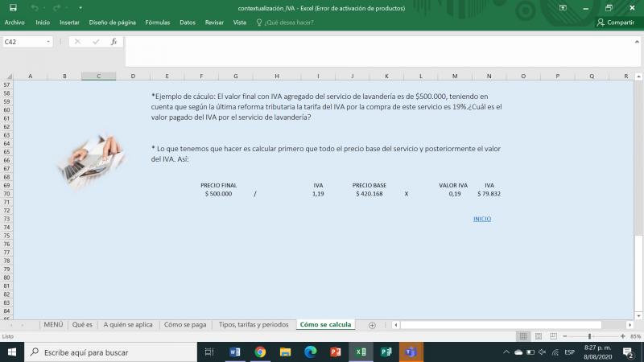Click the Cancel X icon in formula bar
Image resolution: width=644 pixels, height=362 pixels.
point(77,42)
